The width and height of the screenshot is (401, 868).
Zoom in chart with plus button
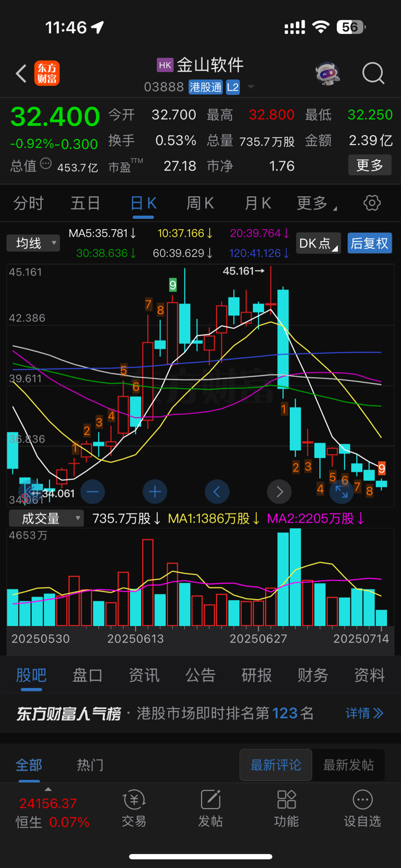155,492
